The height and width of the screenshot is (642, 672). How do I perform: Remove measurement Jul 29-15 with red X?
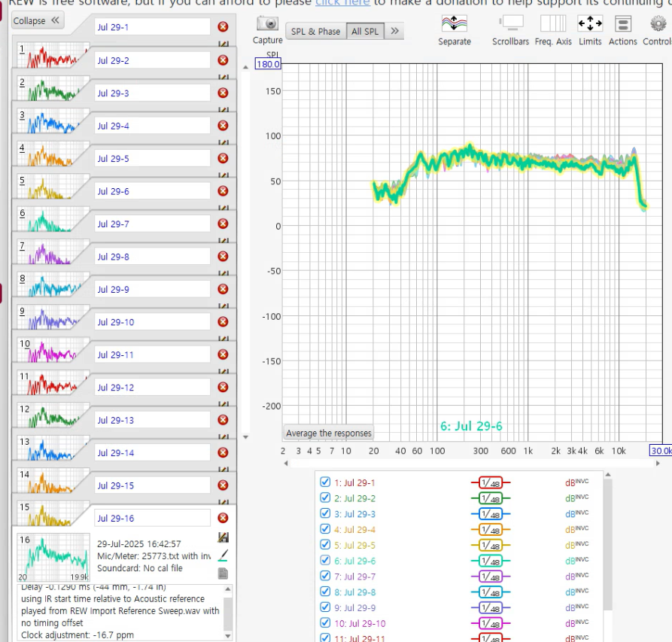pyautogui.click(x=223, y=485)
